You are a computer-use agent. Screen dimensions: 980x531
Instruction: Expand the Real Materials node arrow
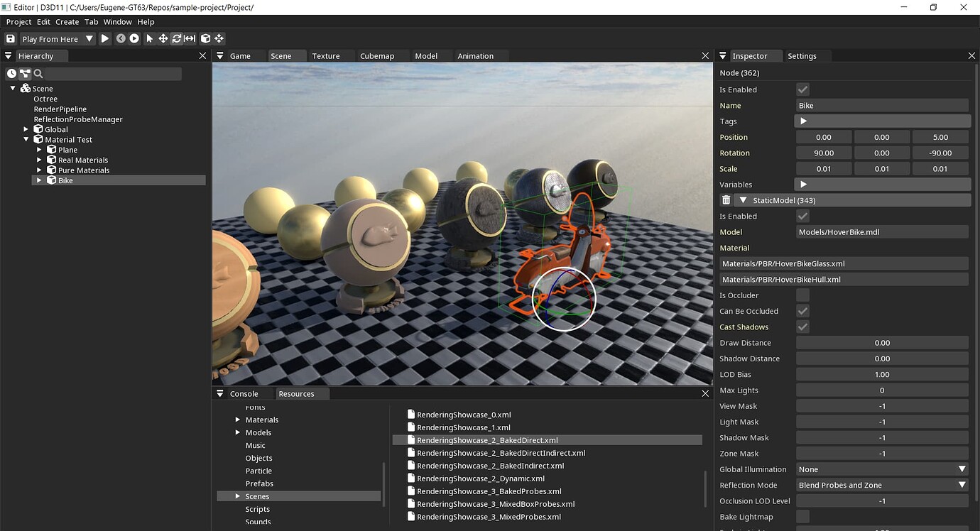pos(39,160)
